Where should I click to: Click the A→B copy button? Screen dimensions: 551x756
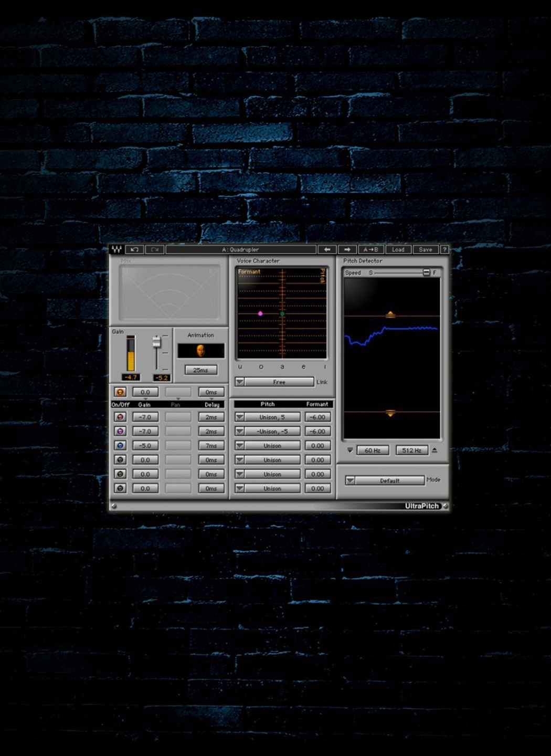tap(371, 249)
